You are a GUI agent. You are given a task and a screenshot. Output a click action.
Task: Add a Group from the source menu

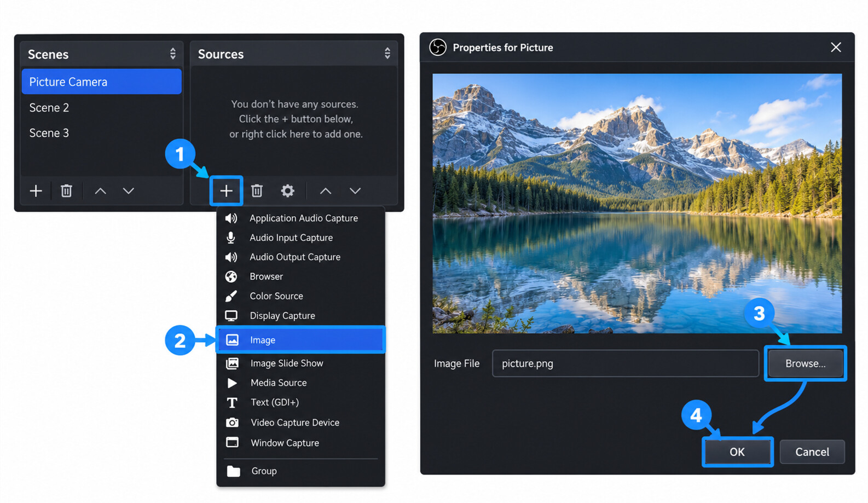tap(300, 471)
